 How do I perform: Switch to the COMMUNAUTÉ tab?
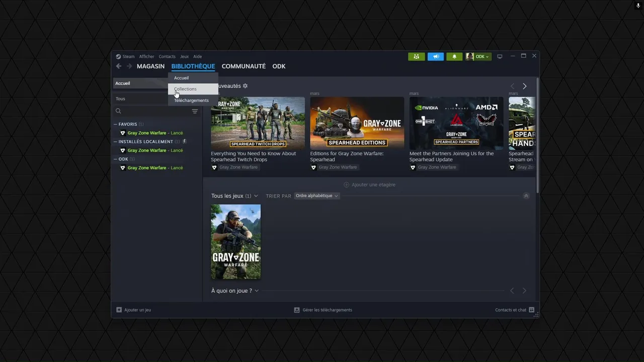tap(244, 66)
